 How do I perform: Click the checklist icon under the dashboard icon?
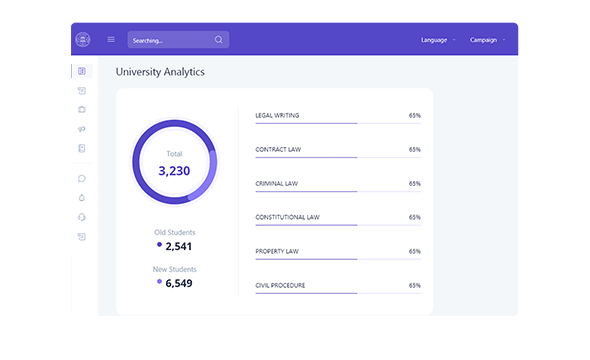tap(82, 91)
